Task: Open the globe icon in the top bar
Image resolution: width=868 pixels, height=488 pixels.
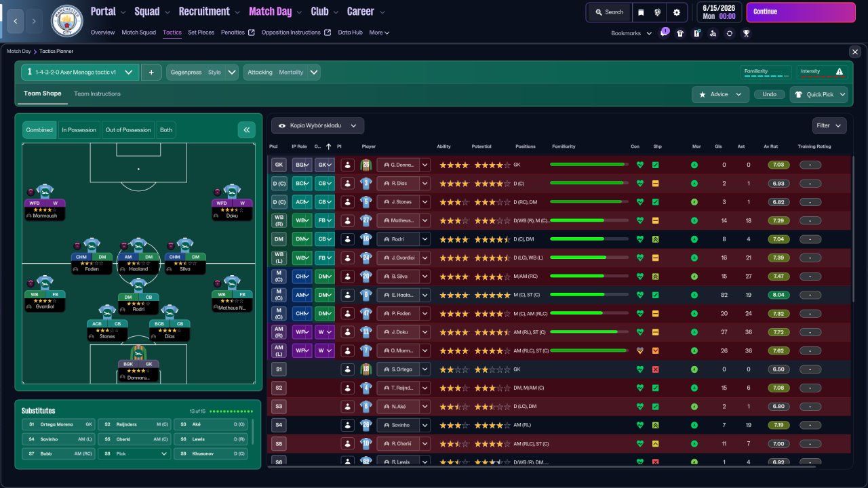Action: (658, 12)
